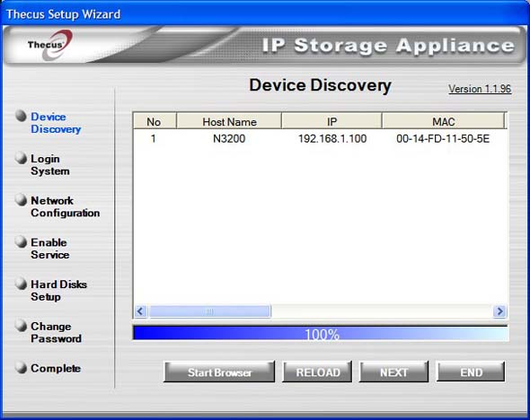Click RELOAD to rescan devices
530x420 pixels.
click(x=317, y=372)
